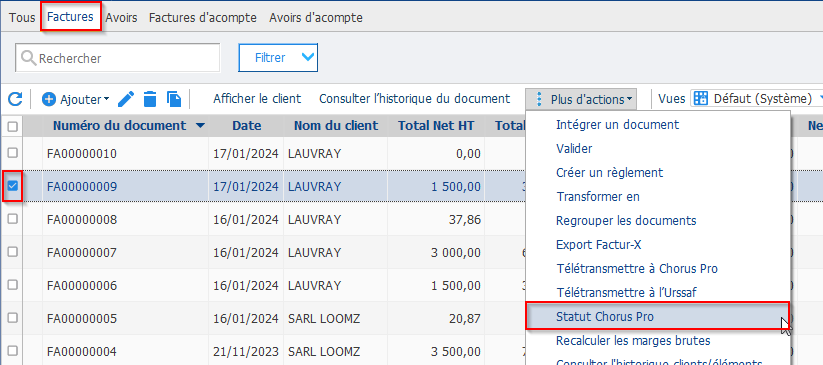Click the 20,87 total cell

tap(465, 319)
